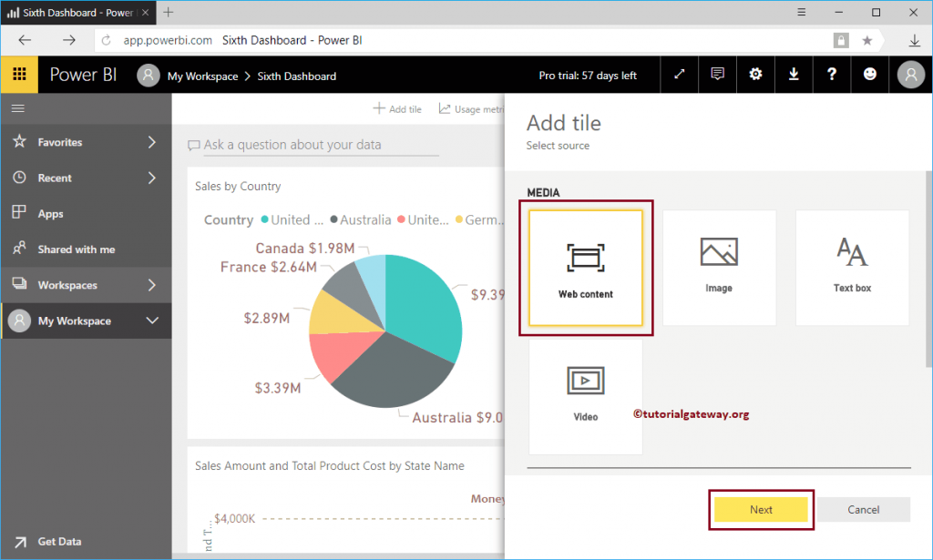The height and width of the screenshot is (560, 933).
Task: Click the Cancel button
Action: [x=862, y=509]
